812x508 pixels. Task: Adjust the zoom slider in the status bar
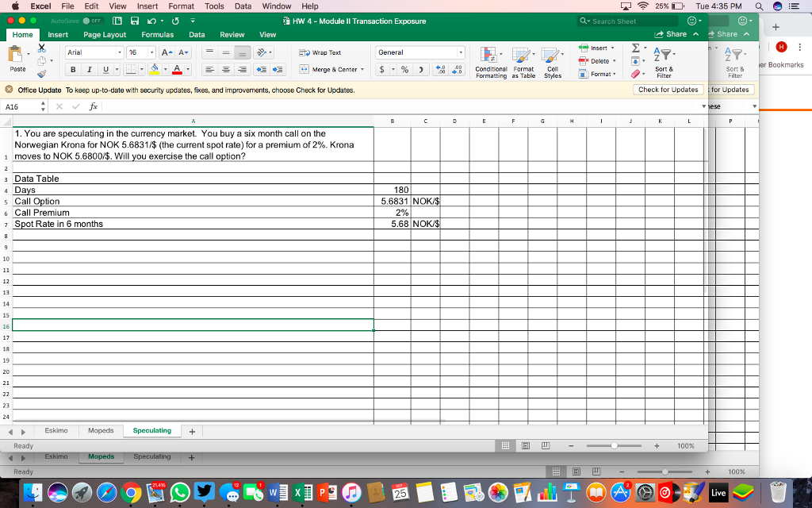click(613, 445)
